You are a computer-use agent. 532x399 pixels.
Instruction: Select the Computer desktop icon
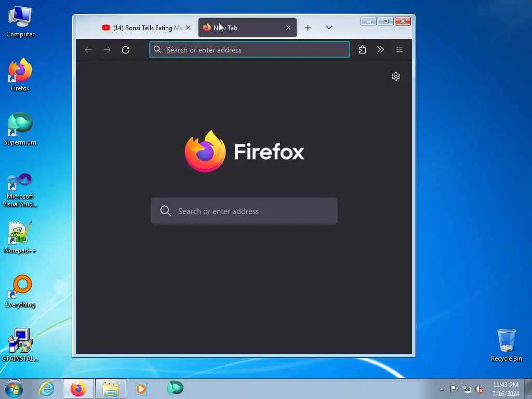click(x=20, y=21)
